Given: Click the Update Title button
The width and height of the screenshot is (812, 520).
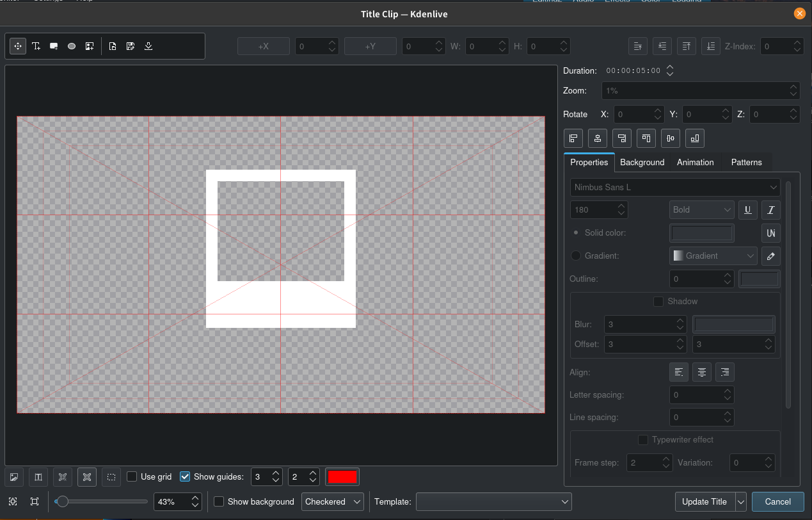Looking at the screenshot, I should pyautogui.click(x=705, y=501).
